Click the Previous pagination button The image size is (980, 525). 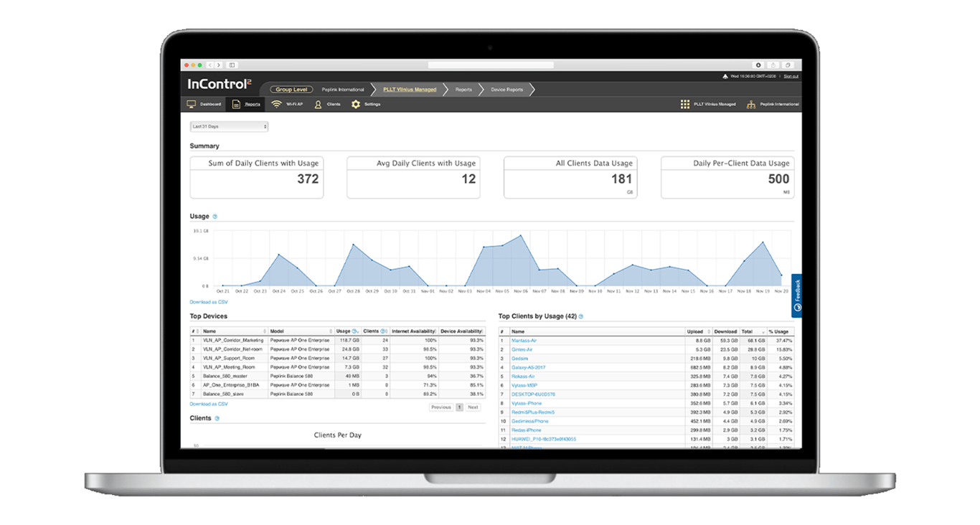point(441,407)
